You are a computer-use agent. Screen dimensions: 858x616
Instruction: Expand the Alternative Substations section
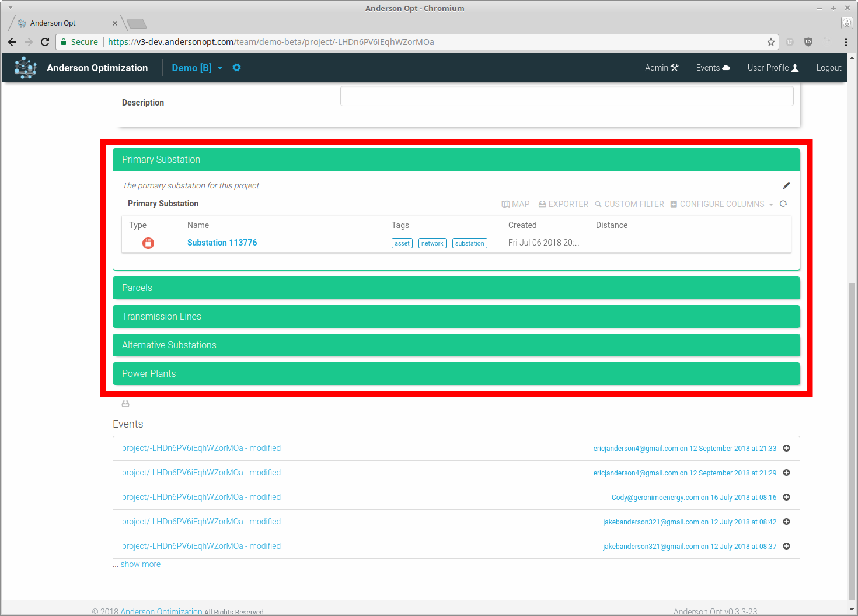tap(456, 345)
